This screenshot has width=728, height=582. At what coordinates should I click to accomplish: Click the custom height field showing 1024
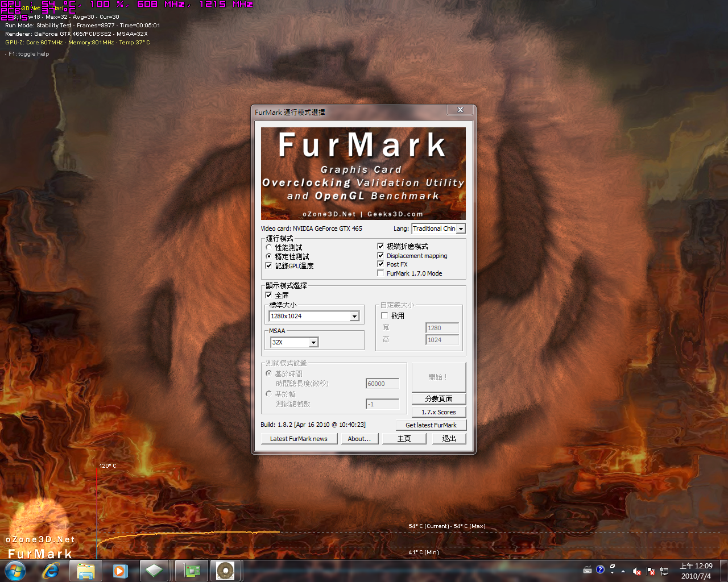(x=442, y=340)
